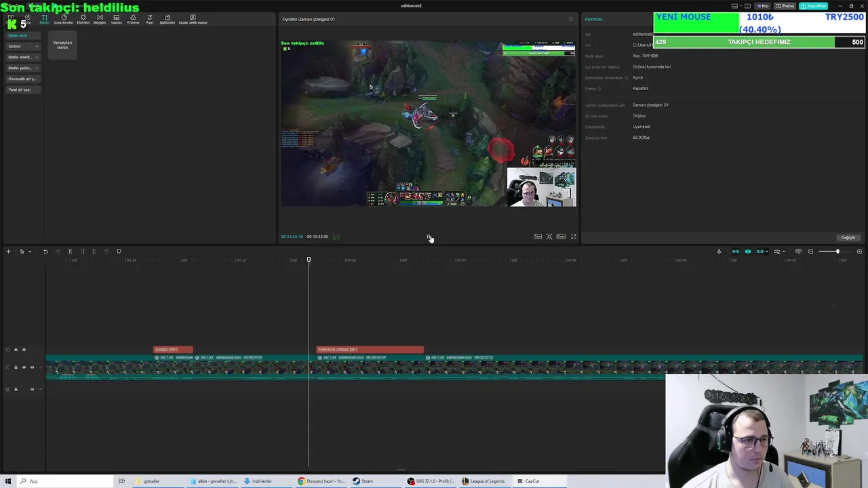The height and width of the screenshot is (488, 868).
Task: Open preview axis dropdown arrow
Action: 785,251
